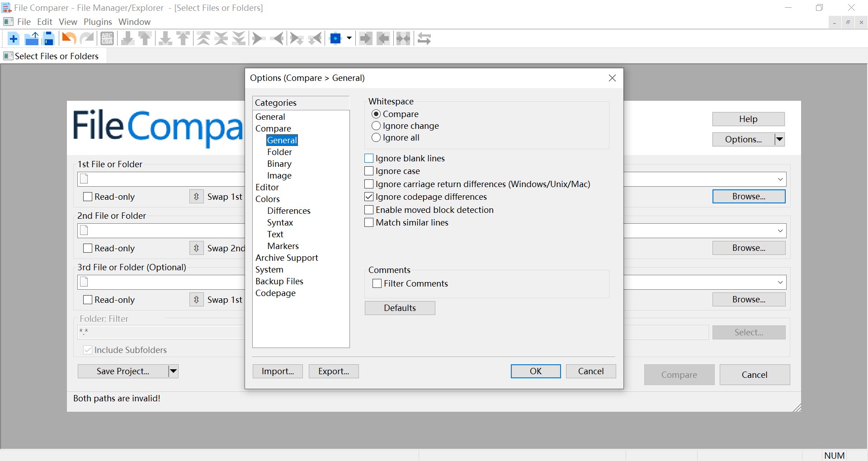This screenshot has height=461, width=868.
Task: Open the View menu
Action: [68, 22]
